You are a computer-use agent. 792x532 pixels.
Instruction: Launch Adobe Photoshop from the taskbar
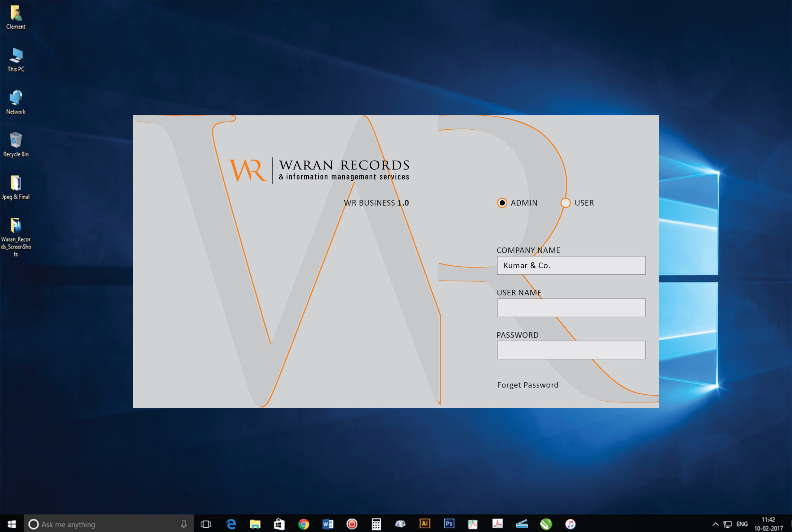449,524
